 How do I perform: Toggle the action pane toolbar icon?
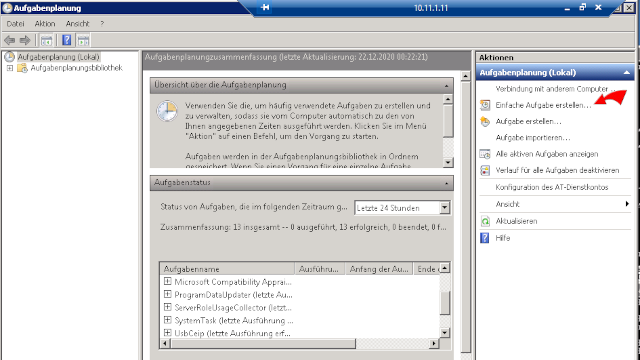[83, 40]
